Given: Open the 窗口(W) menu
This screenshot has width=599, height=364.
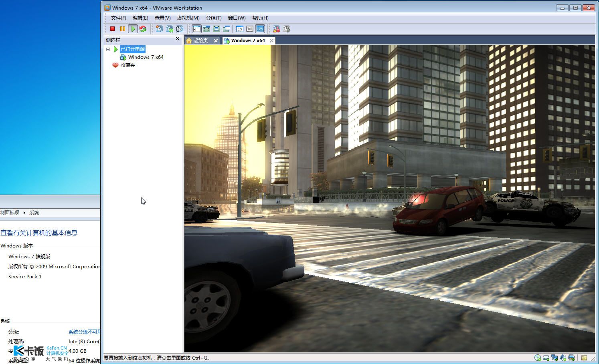Looking at the screenshot, I should (237, 18).
